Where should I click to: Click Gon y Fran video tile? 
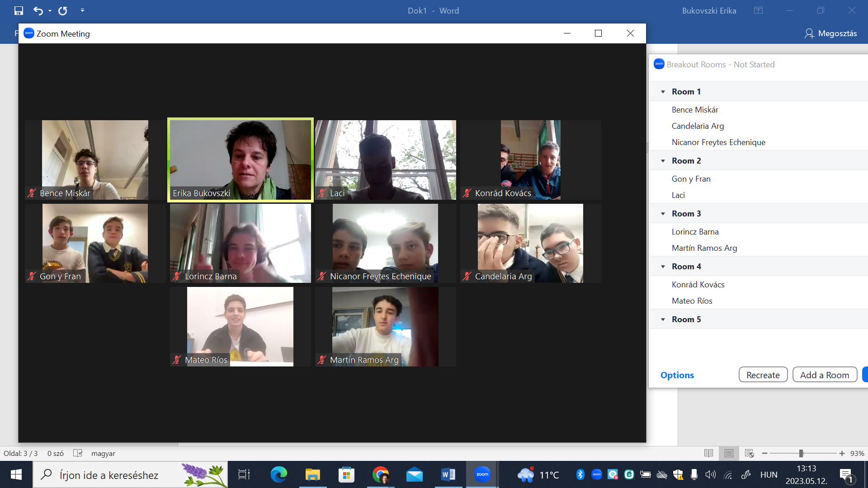click(x=95, y=243)
